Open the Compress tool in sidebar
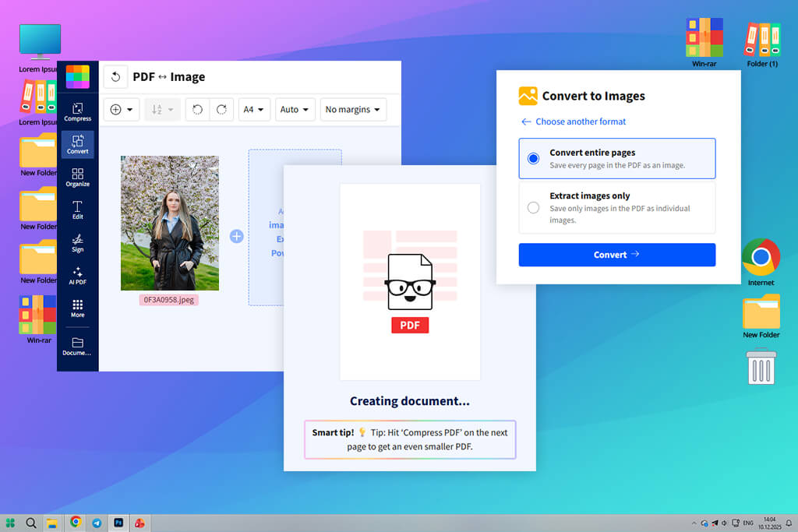The image size is (798, 532). 77,112
